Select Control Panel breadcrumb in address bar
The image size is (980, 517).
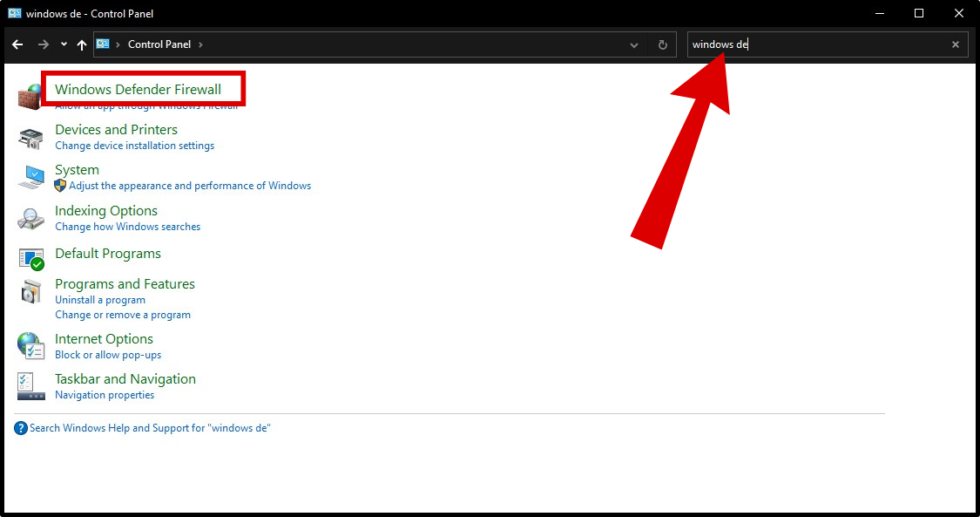point(159,44)
